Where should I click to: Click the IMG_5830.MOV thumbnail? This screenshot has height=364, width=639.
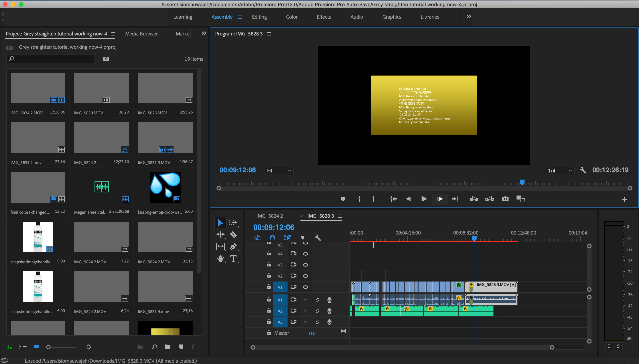(x=101, y=88)
